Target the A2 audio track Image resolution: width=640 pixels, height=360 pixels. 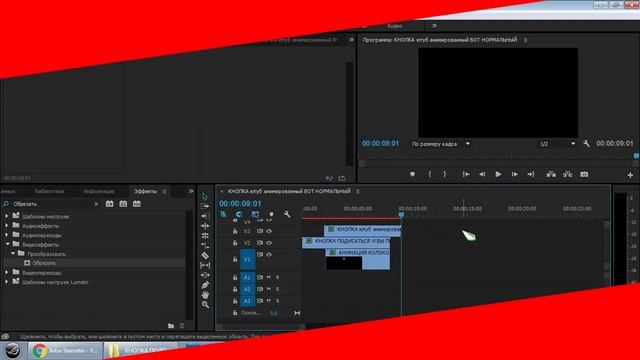(x=247, y=289)
